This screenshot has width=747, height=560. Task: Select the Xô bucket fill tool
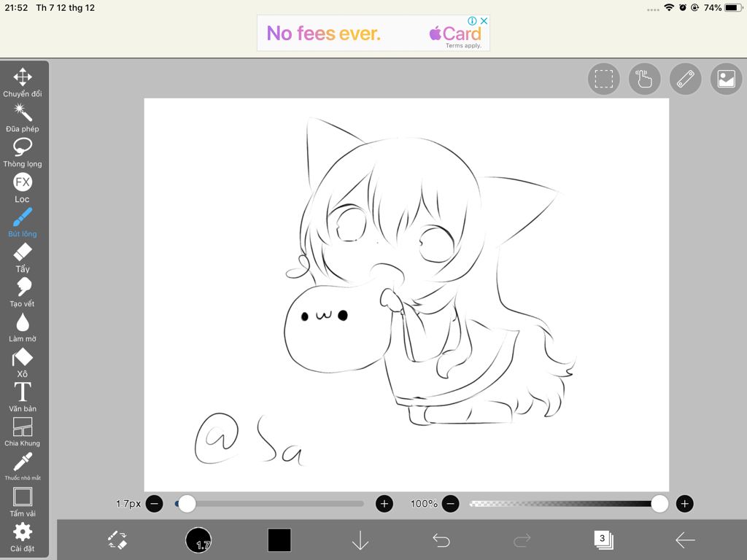click(x=23, y=362)
